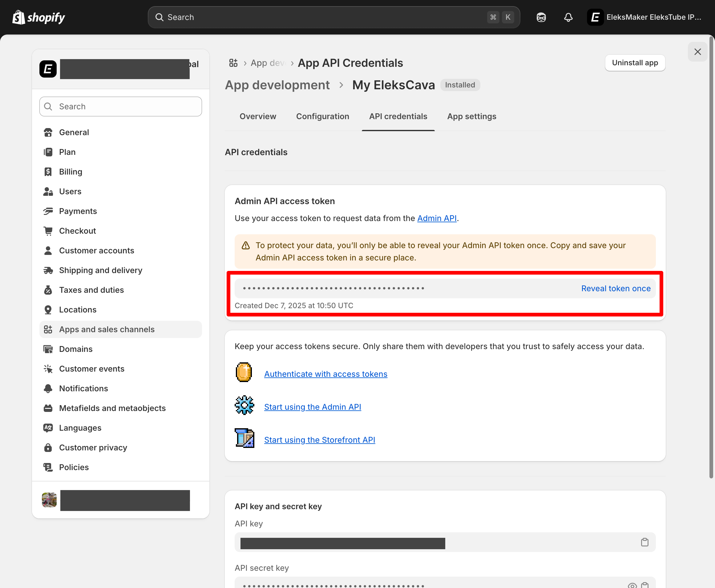Open Metafields and metaobjects settings

[112, 408]
